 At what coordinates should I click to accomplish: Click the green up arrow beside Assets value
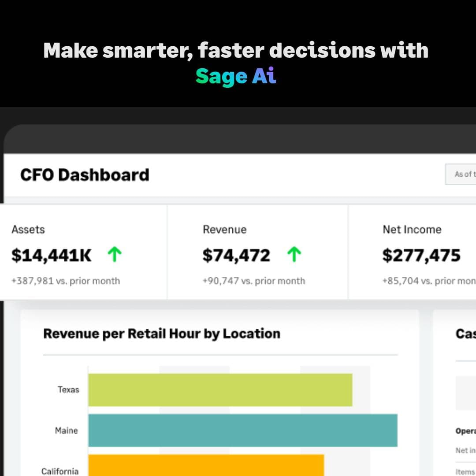[x=115, y=254]
